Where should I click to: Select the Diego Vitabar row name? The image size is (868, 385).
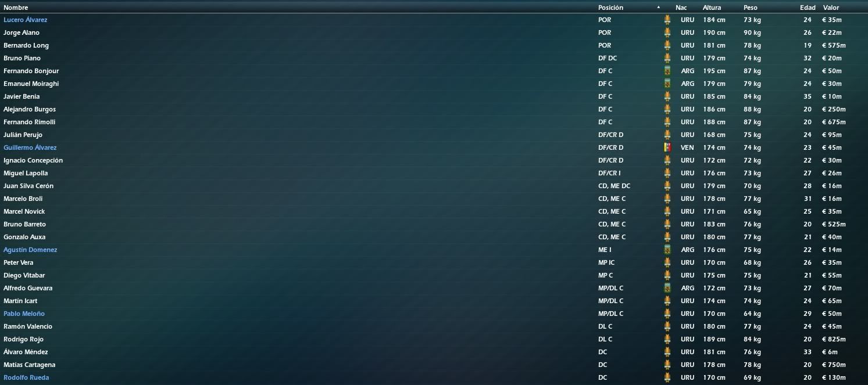point(24,275)
